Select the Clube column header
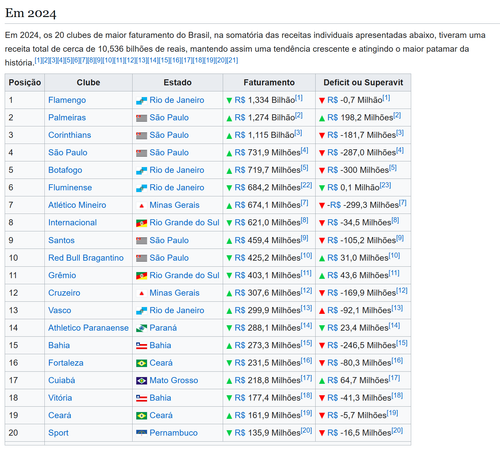Viewport: 500px width, 453px height. click(x=88, y=82)
